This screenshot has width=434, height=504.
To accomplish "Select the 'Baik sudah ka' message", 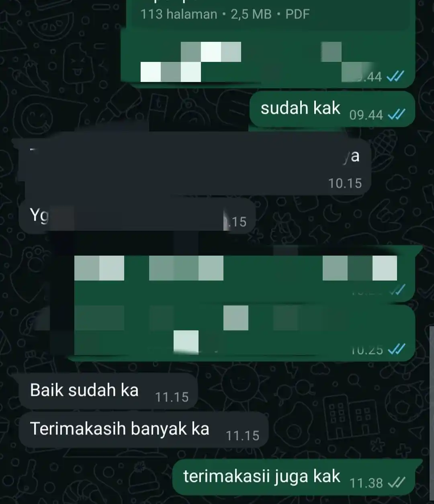I will point(108,391).
